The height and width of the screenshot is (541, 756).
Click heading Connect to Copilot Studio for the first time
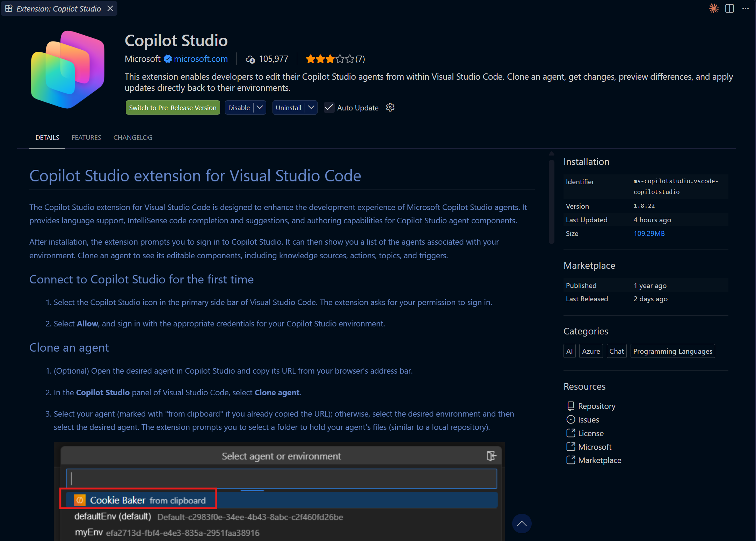click(141, 280)
